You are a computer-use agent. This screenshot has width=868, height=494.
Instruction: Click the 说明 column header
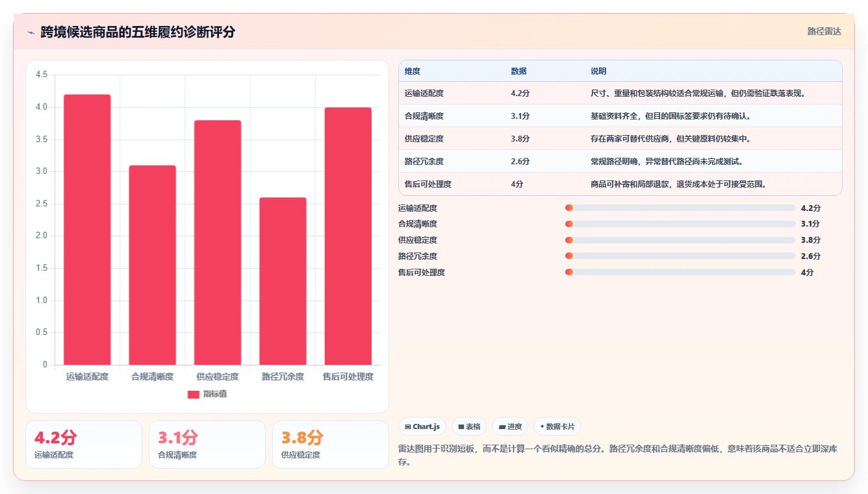click(x=598, y=71)
